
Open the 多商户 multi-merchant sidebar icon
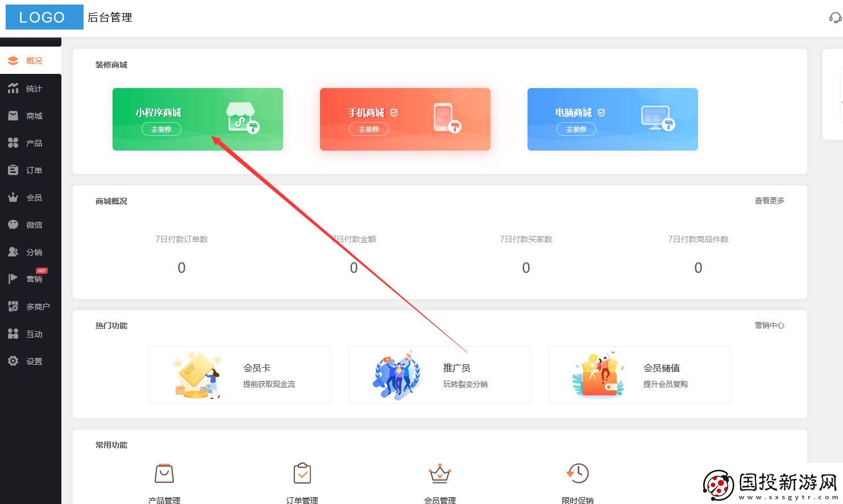(13, 306)
